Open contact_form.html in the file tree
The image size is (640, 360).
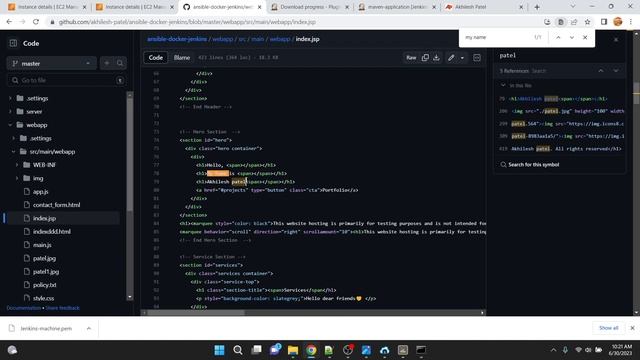click(x=56, y=205)
